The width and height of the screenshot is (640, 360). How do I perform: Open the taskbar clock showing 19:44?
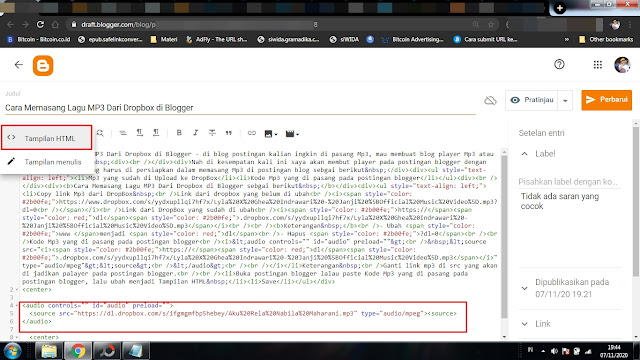614,351
